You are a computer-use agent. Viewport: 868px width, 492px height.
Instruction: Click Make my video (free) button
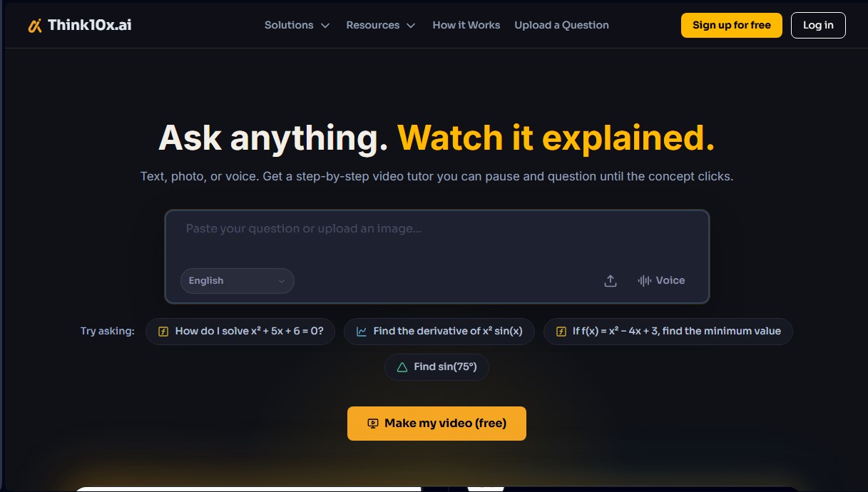pyautogui.click(x=436, y=424)
